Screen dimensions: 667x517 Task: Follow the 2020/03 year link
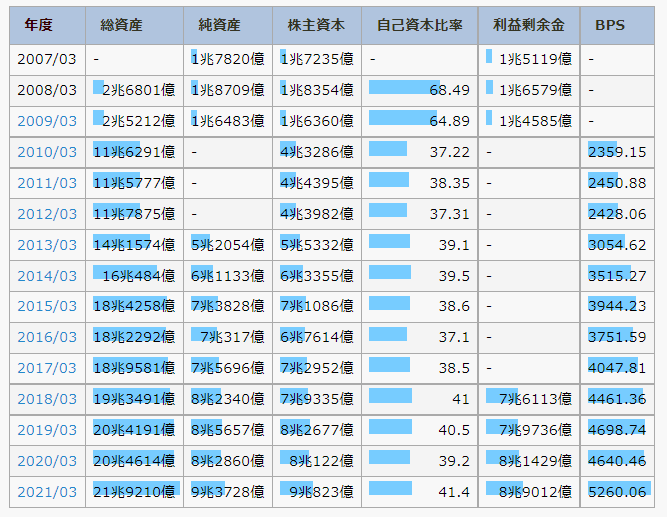[x=47, y=461]
